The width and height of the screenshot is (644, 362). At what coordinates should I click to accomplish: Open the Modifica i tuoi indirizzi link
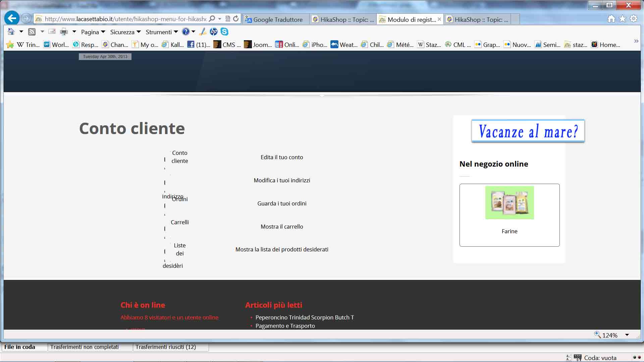pyautogui.click(x=282, y=180)
